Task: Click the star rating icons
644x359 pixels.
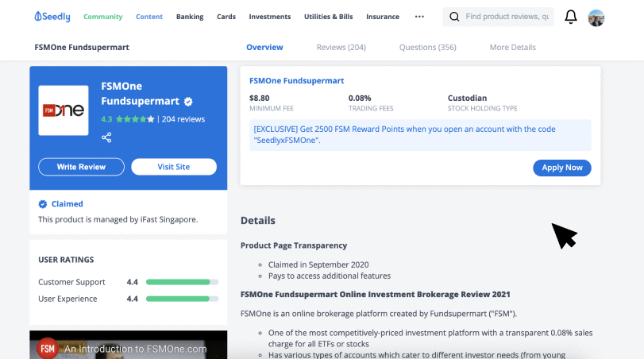Action: [x=135, y=119]
